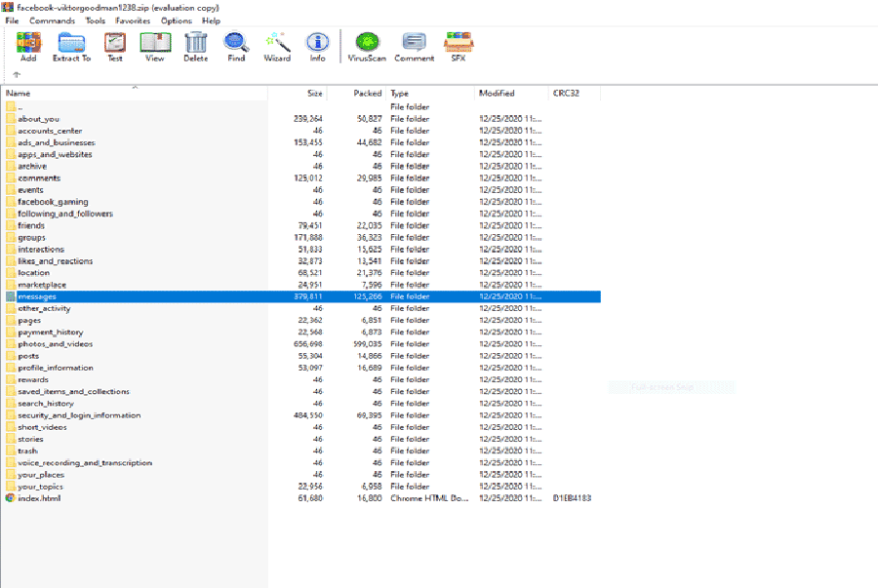Sort by the CRC32 column header
The height and width of the screenshot is (588, 878).
pos(574,93)
